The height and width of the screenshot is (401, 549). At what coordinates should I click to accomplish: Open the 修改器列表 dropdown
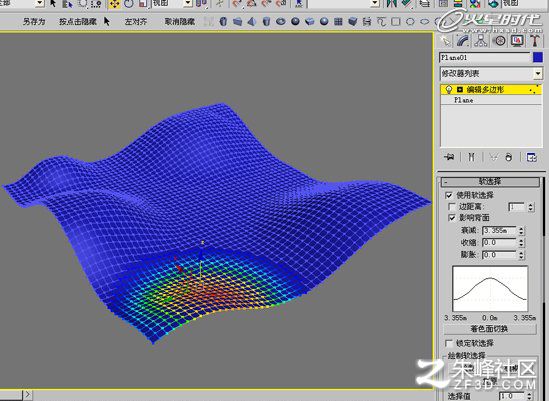click(491, 74)
